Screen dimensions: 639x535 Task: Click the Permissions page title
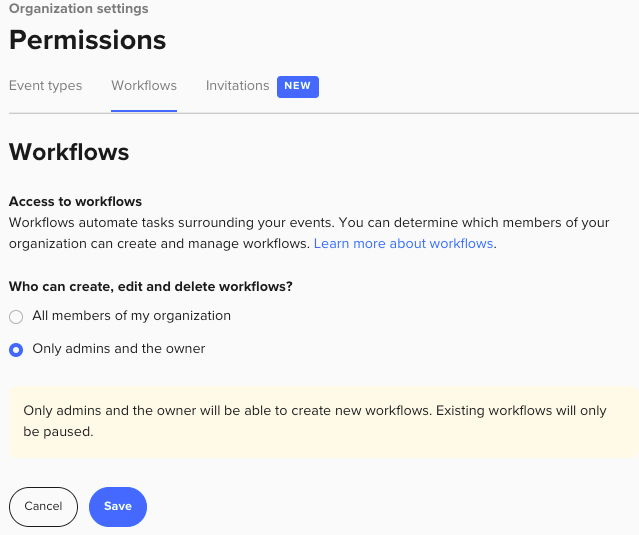[87, 41]
